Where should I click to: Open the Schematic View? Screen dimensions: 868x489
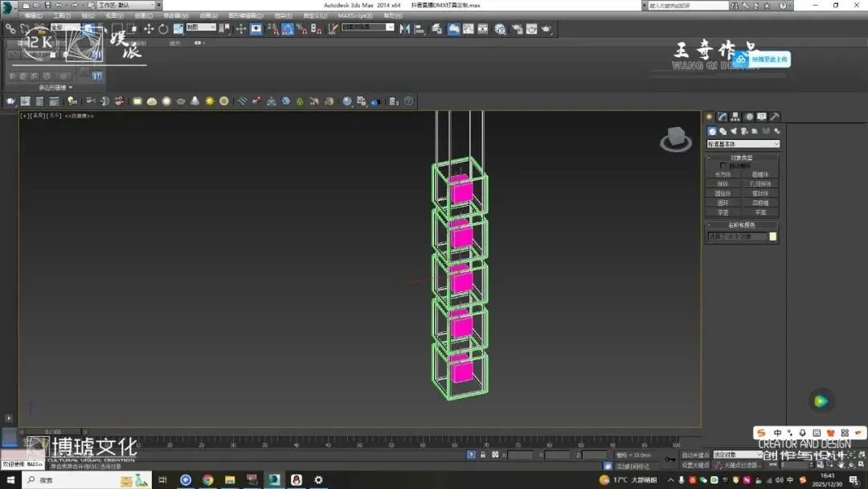(483, 29)
